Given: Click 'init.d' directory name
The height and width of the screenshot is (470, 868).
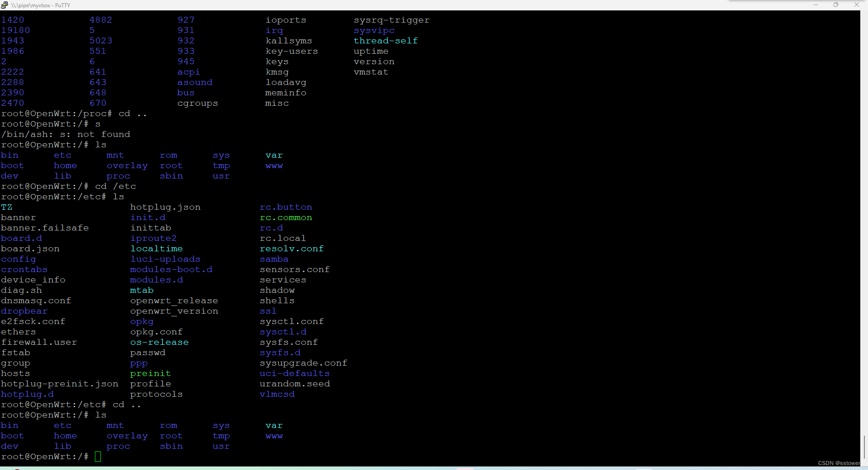Looking at the screenshot, I should [148, 217].
